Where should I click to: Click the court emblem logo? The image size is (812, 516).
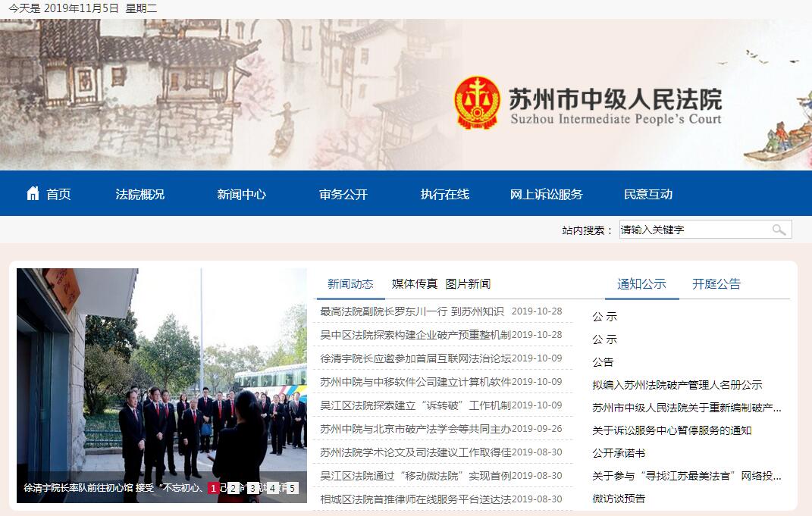tap(477, 102)
